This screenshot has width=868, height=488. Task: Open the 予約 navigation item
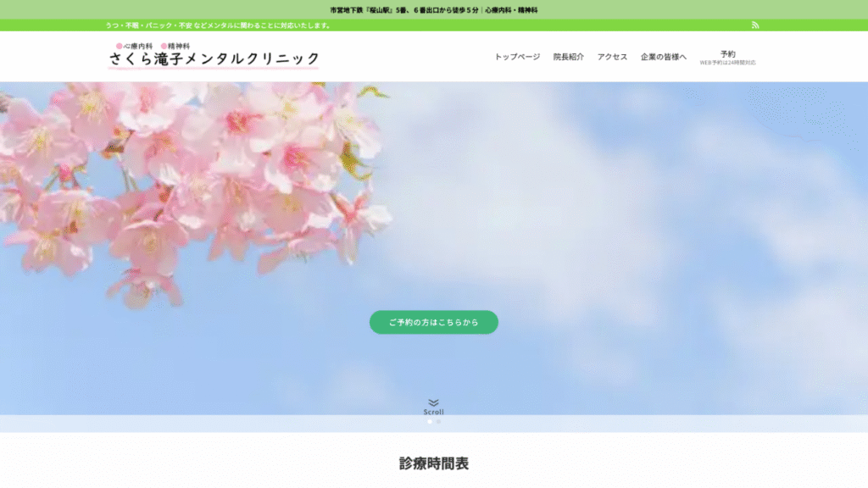coord(727,53)
